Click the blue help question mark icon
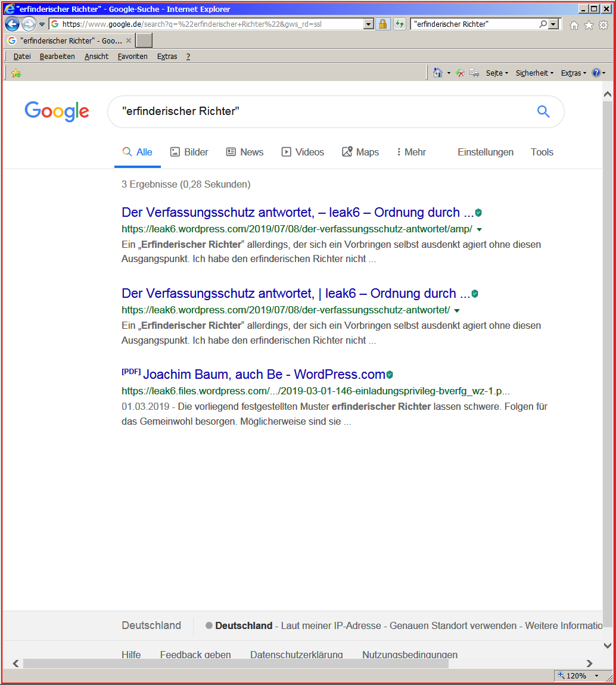 click(596, 73)
